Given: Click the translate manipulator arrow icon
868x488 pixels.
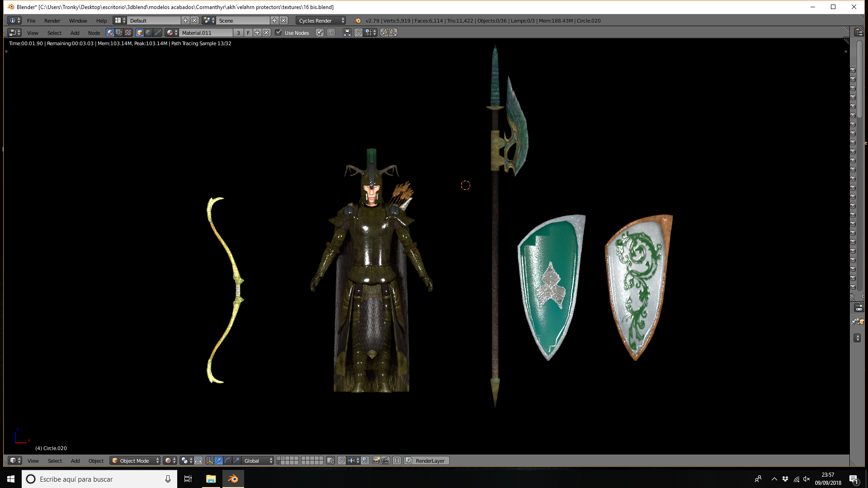Looking at the screenshot, I should 218,460.
